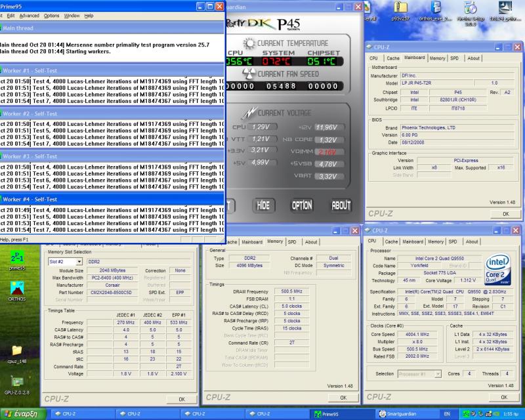
Task: Open the Cache tab in the CPU-Z Q9550 processor window
Action: (x=391, y=241)
